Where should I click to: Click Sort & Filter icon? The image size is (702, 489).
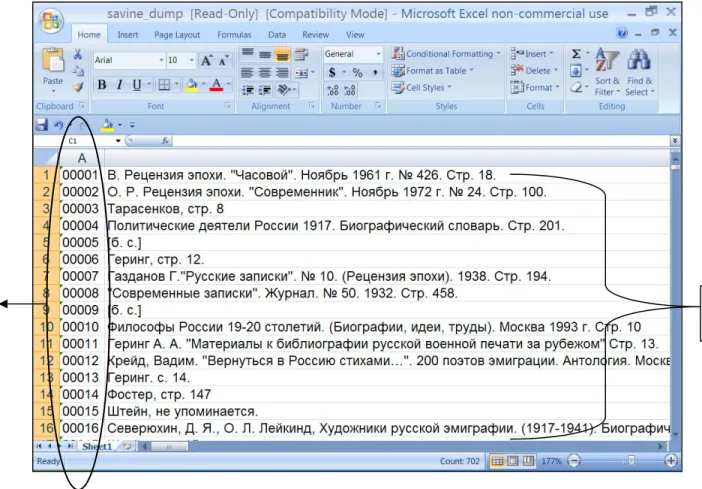pos(607,60)
